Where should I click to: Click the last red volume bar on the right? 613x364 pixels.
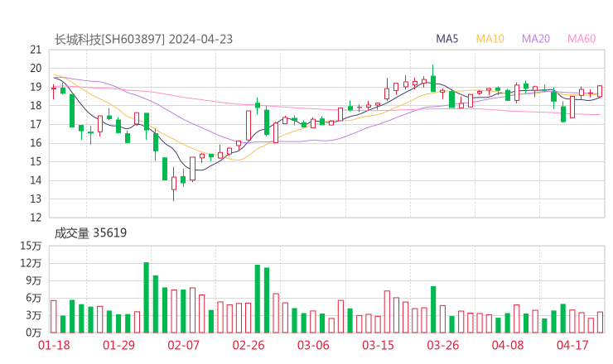click(600, 322)
